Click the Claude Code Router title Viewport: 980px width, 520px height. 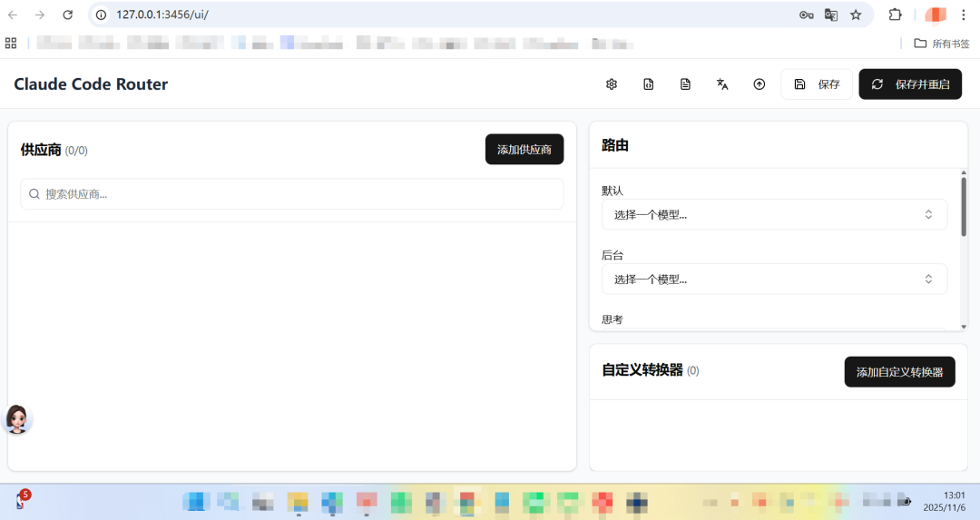pos(91,83)
